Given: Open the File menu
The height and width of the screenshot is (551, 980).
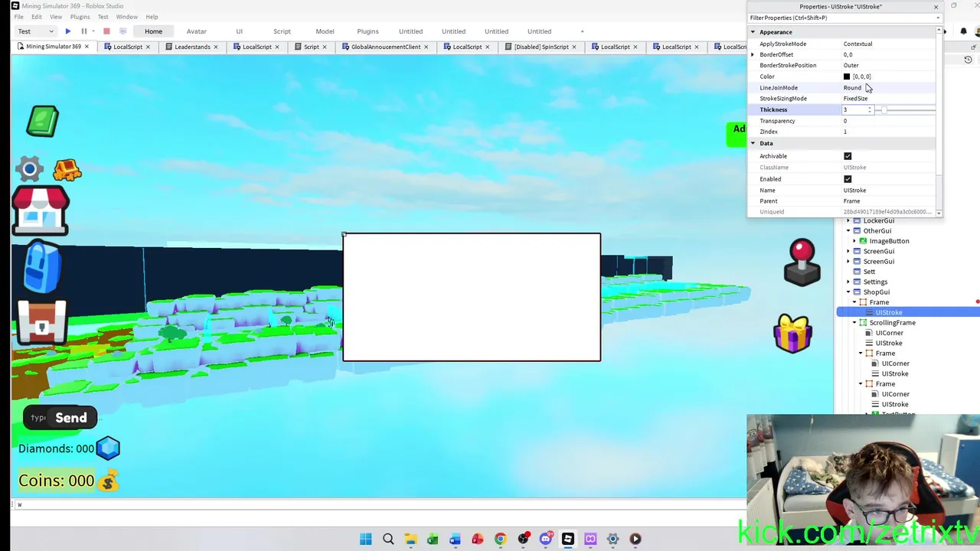Looking at the screenshot, I should pos(18,17).
